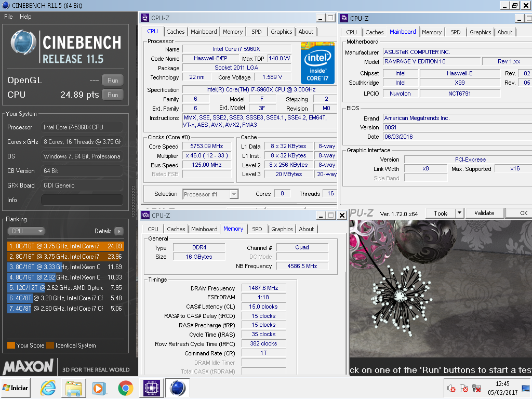The height and width of the screenshot is (399, 532).
Task: Click the Cinebench title bar app icon
Action: point(6,5)
